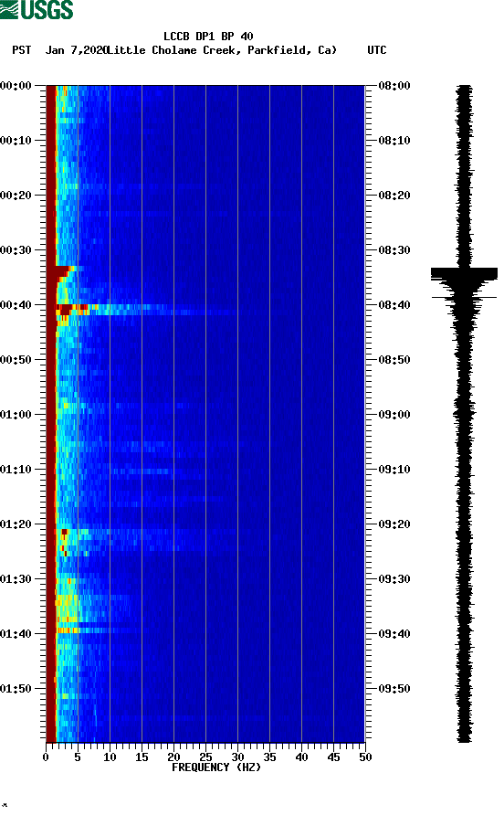Click the '01:30' PST time label
504x815 pixels.
pyautogui.click(x=16, y=579)
